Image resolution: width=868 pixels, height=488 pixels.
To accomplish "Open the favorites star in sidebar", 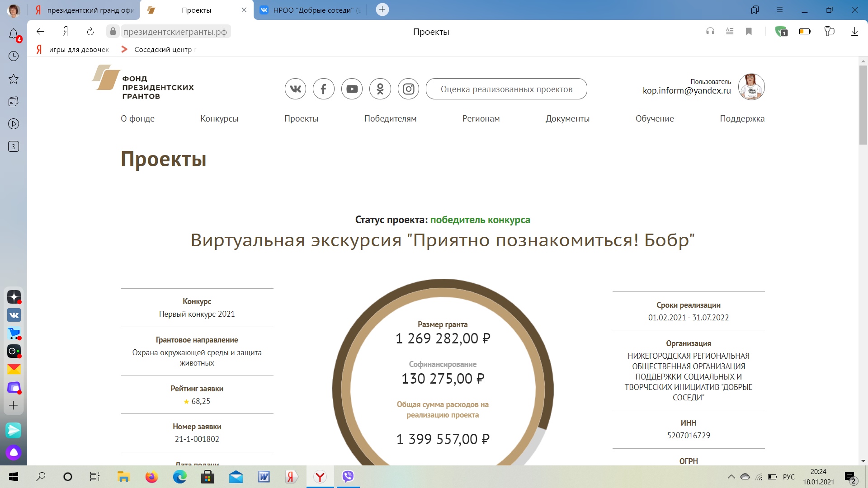I will pos(14,79).
